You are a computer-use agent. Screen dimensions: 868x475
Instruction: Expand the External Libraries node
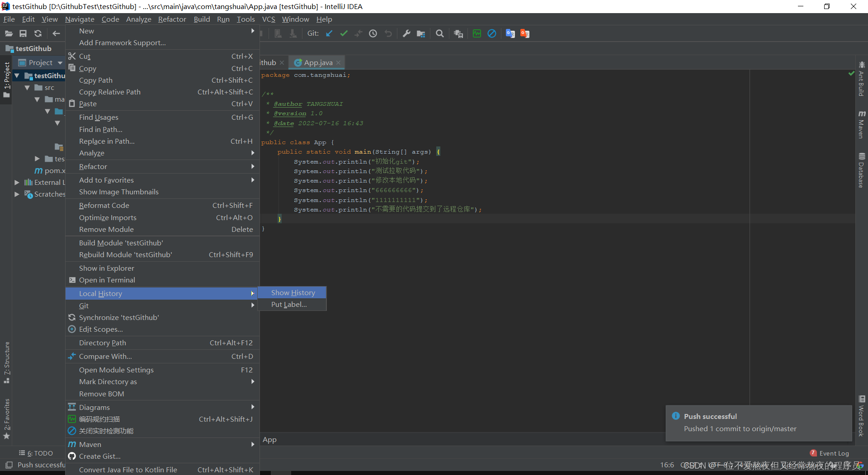tap(17, 183)
